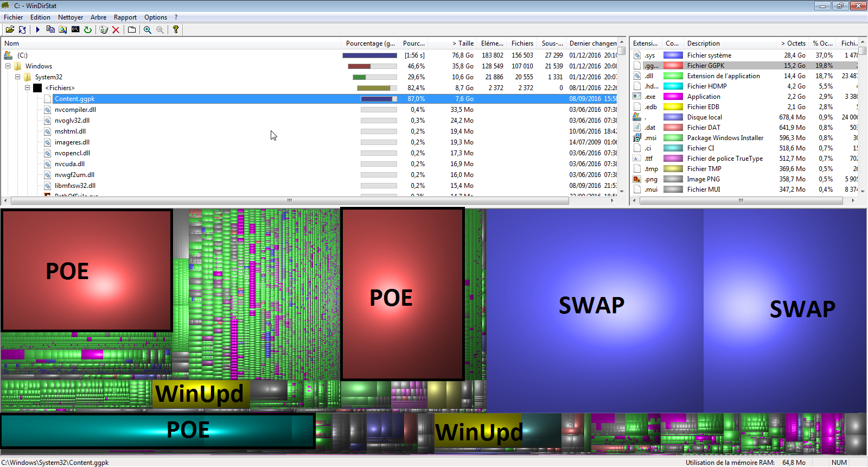Select Fichier GGPK extension row
This screenshot has height=467, width=868.
pos(745,66)
